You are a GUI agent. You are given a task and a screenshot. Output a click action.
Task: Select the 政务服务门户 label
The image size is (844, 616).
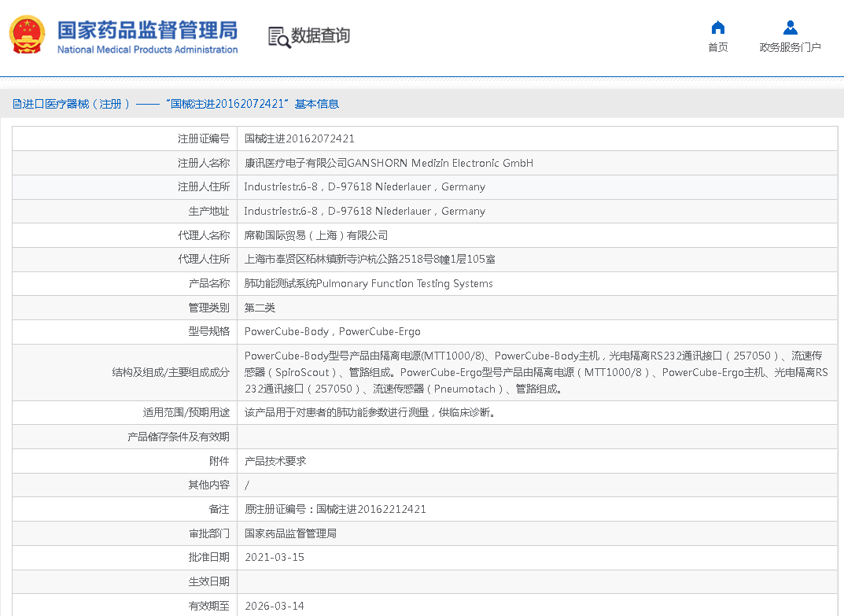[791, 47]
